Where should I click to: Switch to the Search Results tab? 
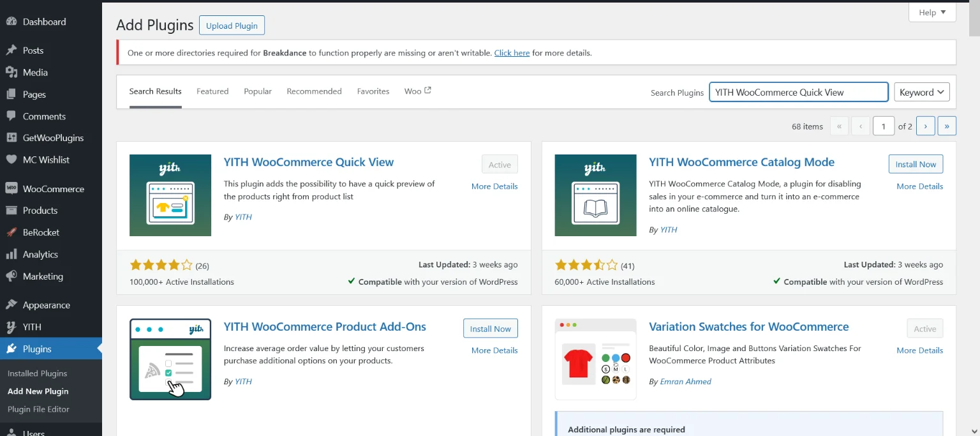click(x=156, y=91)
